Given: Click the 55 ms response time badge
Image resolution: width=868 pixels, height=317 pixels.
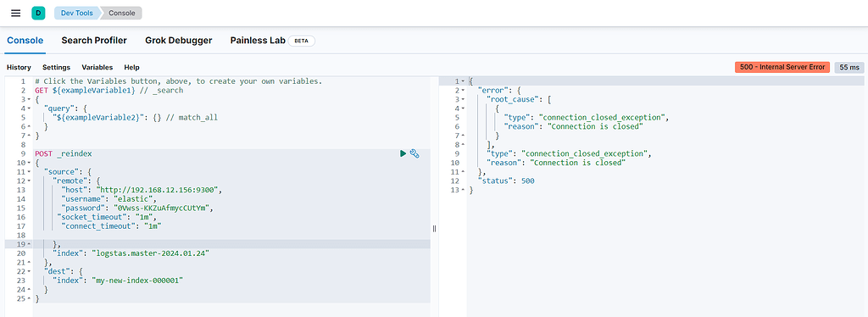Looking at the screenshot, I should (x=849, y=67).
